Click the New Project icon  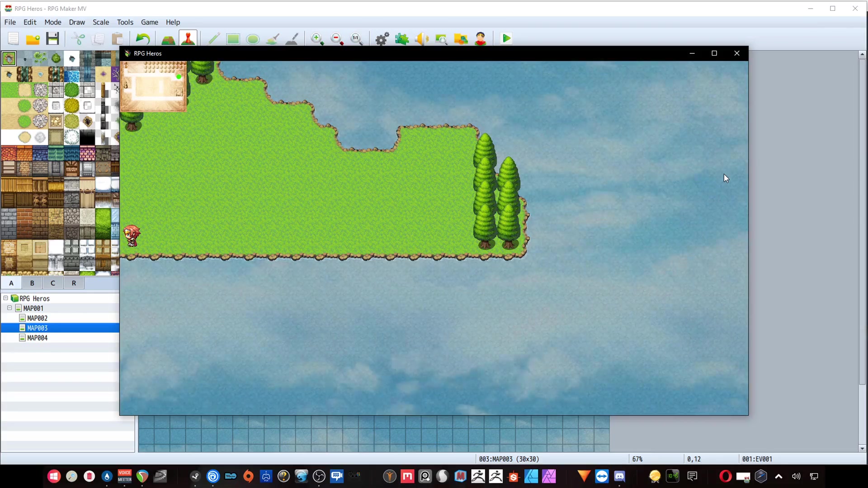point(13,39)
